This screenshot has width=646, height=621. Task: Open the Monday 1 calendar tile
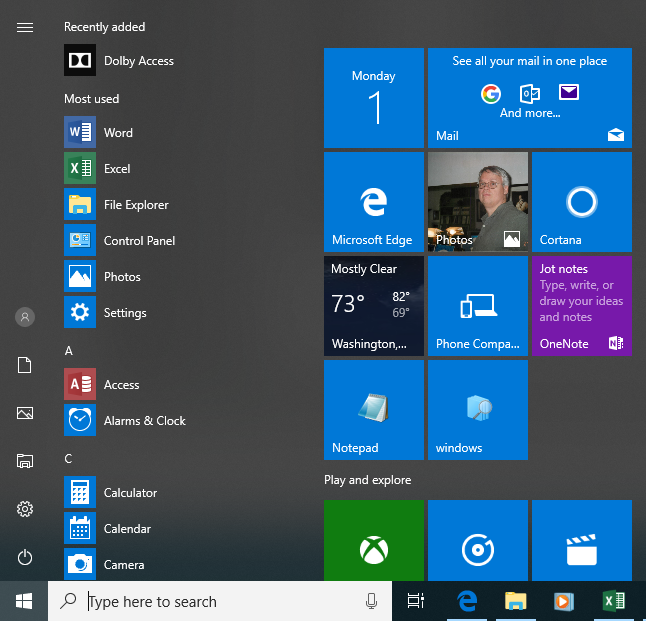[x=374, y=98]
